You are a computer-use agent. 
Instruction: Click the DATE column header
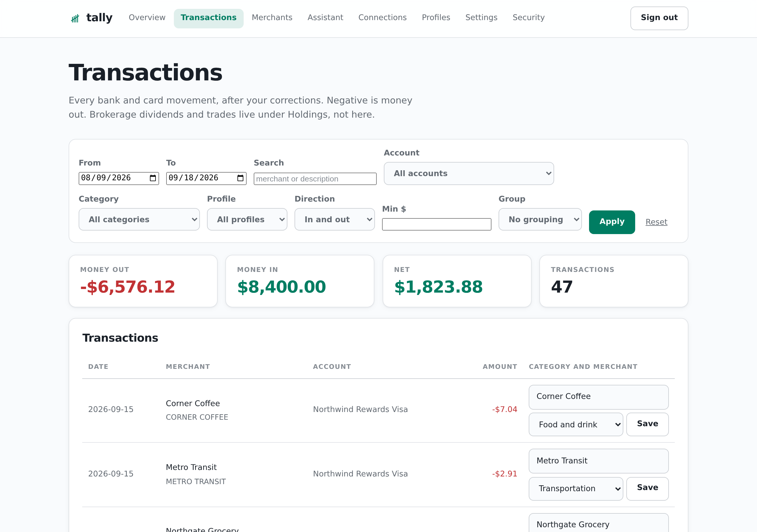pos(98,366)
